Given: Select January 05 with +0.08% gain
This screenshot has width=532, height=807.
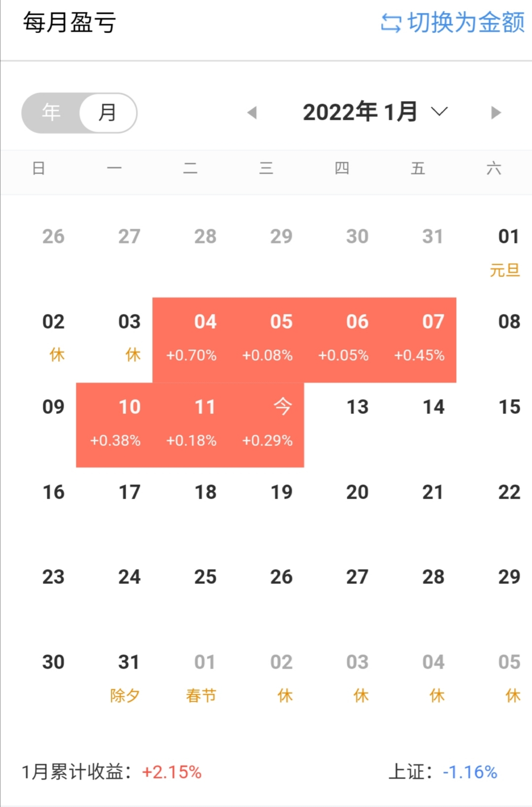Looking at the screenshot, I should click(x=267, y=339).
